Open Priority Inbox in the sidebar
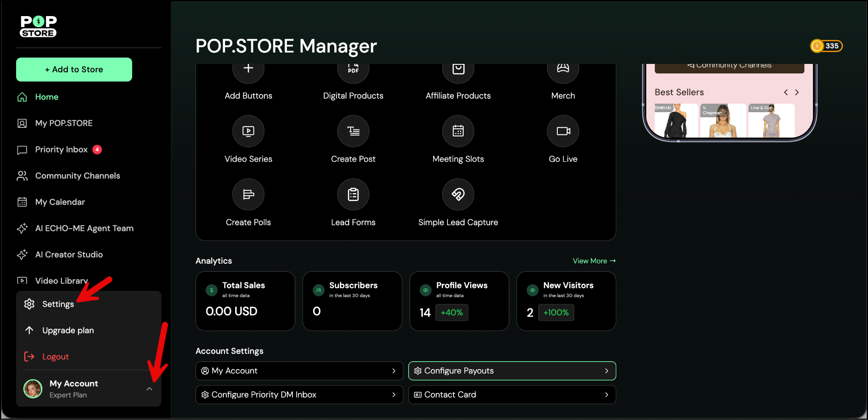Image resolution: width=868 pixels, height=420 pixels. (x=61, y=149)
